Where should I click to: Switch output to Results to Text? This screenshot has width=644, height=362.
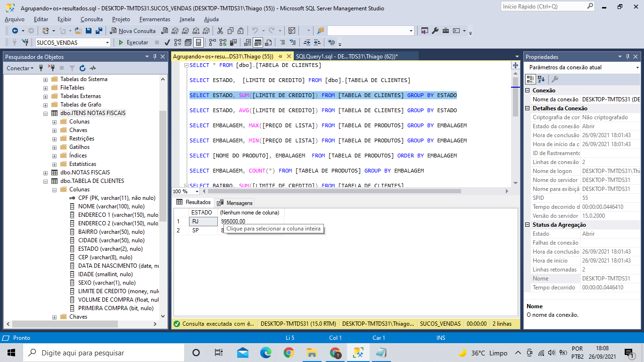(247, 42)
